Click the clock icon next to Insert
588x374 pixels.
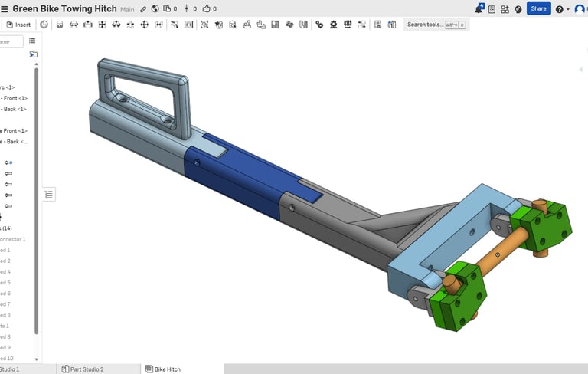coord(44,25)
